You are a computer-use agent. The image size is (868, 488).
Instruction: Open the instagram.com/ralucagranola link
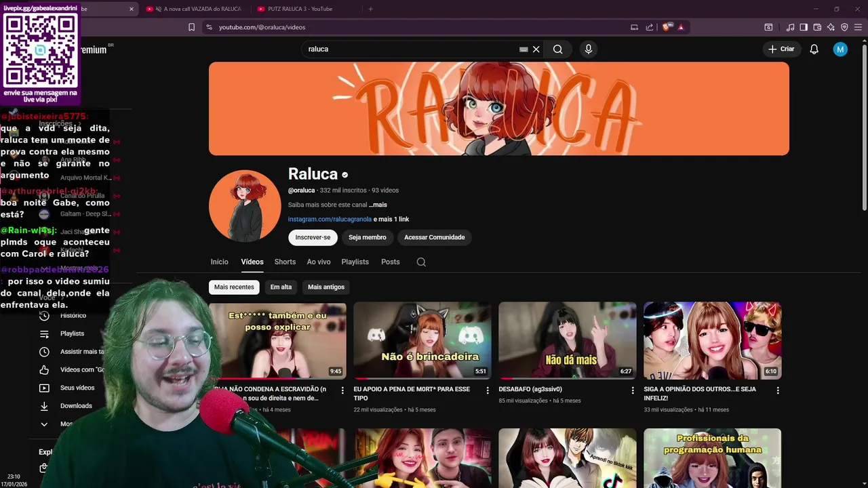[x=330, y=219]
